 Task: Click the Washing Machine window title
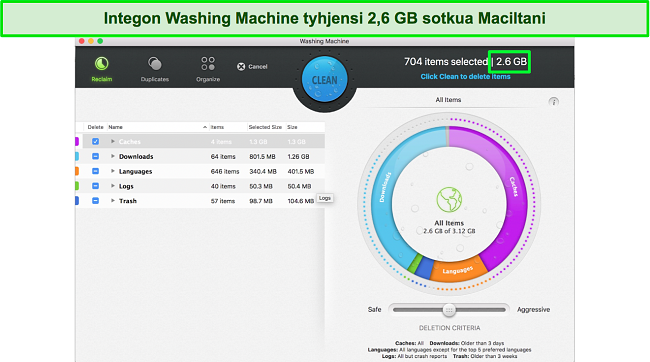[x=324, y=41]
